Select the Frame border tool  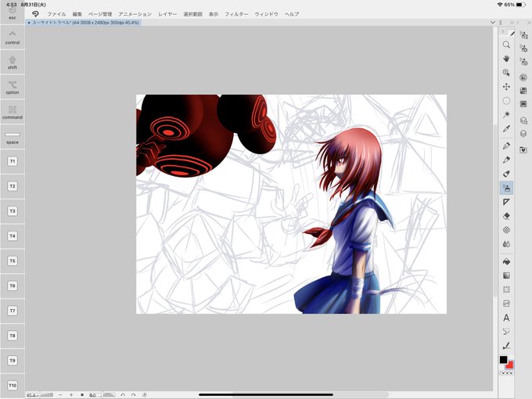[506, 304]
